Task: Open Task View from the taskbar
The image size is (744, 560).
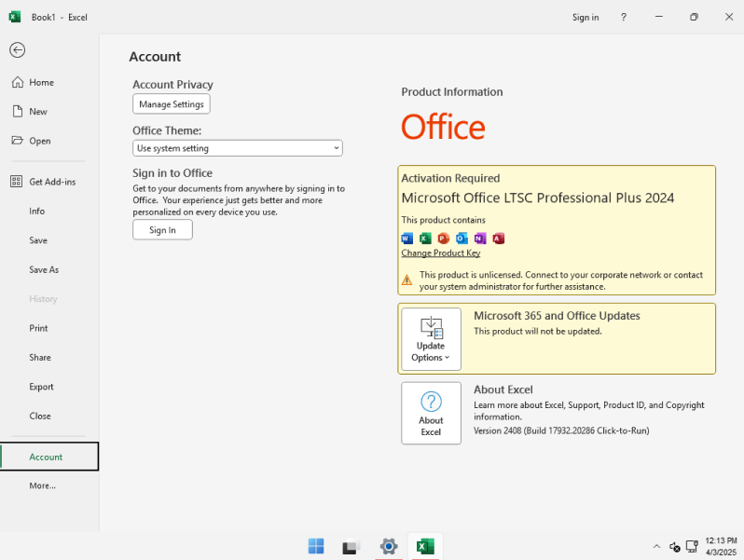Action: pos(351,546)
